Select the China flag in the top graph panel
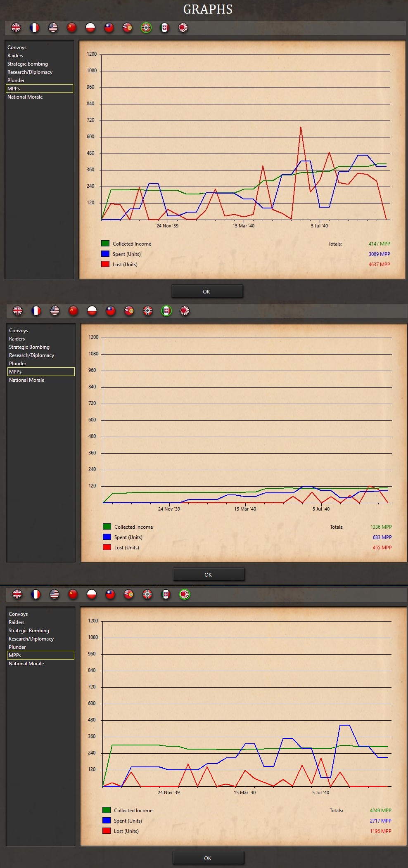Image resolution: width=408 pixels, height=868 pixels. click(109, 28)
